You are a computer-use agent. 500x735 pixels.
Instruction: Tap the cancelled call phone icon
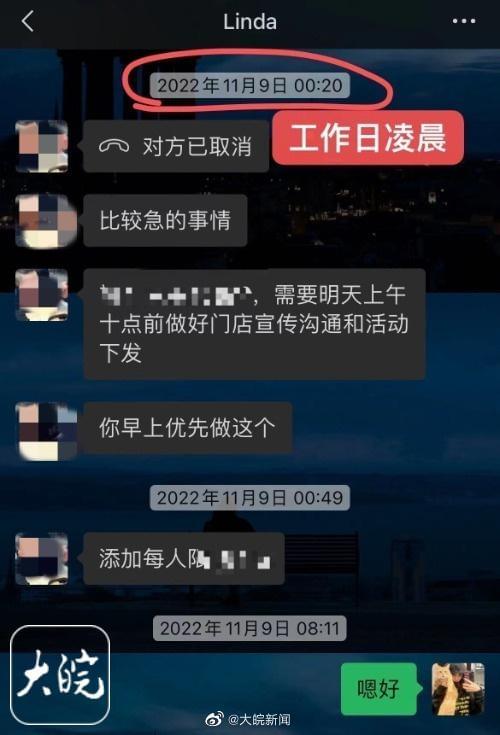click(x=114, y=147)
